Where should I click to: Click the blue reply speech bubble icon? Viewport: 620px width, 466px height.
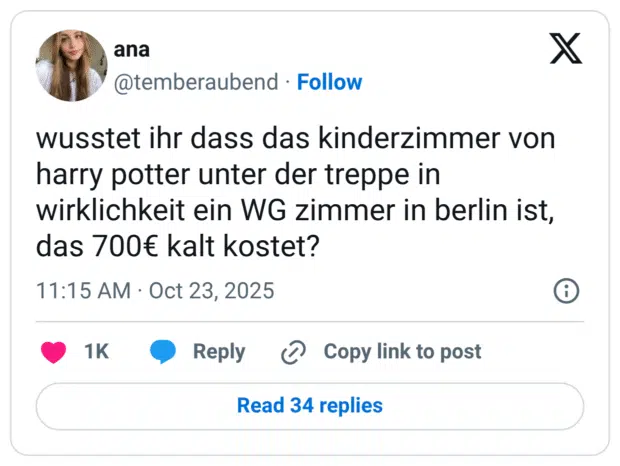[x=163, y=352]
